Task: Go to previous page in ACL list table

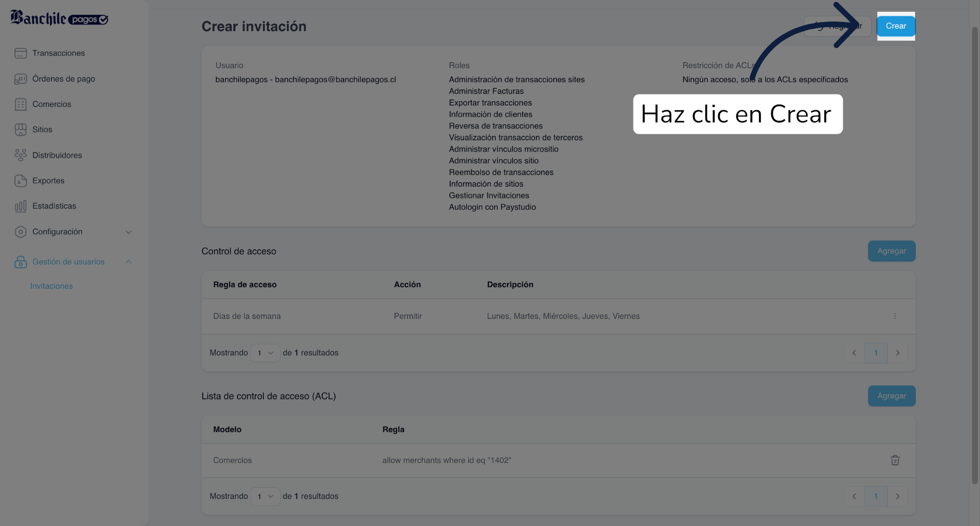Action: [854, 496]
